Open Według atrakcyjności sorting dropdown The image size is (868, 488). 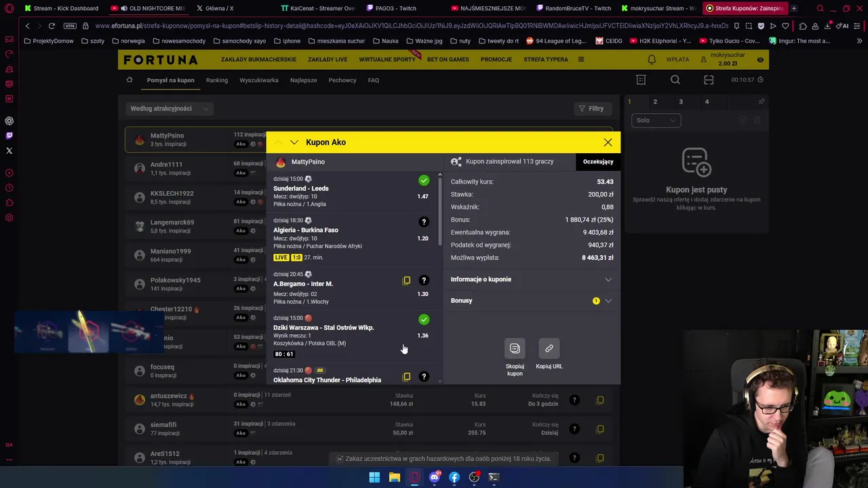coord(170,108)
